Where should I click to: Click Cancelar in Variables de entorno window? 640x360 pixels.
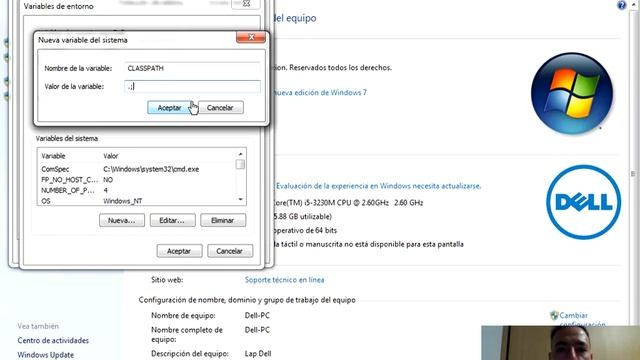pyautogui.click(x=230, y=251)
